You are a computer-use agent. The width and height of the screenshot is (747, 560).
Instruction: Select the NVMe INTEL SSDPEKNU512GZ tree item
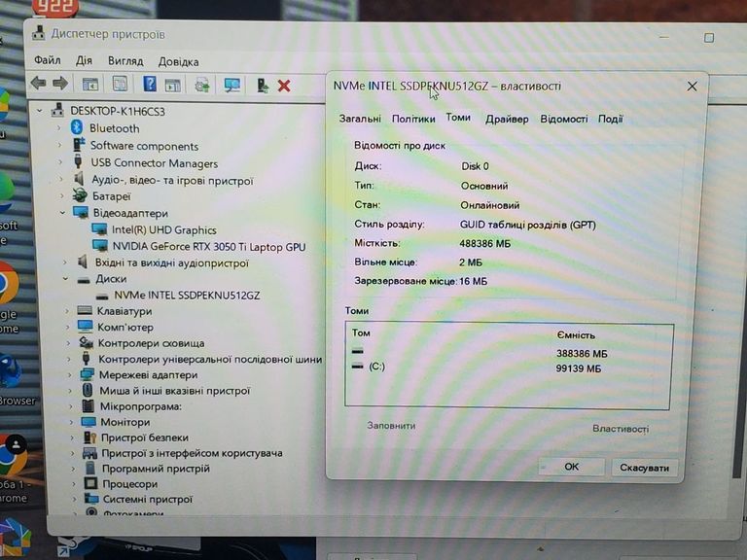tap(187, 296)
